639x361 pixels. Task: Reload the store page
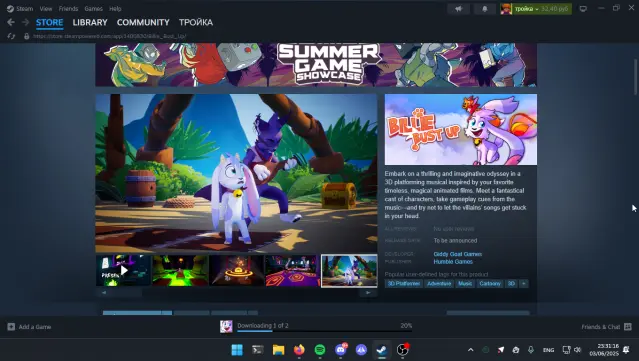[x=11, y=36]
